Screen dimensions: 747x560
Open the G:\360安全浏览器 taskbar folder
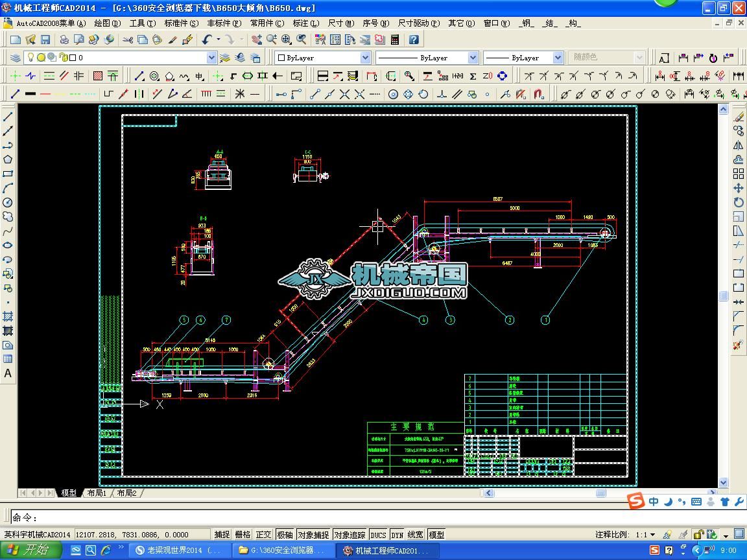click(285, 550)
